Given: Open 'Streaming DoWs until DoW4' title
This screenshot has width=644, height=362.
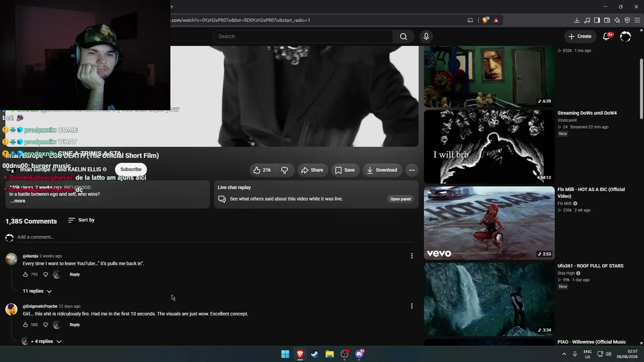Looking at the screenshot, I should click(587, 113).
